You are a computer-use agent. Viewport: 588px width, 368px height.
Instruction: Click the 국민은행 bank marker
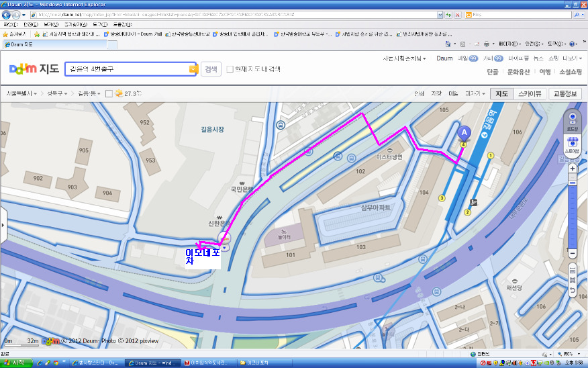click(242, 187)
